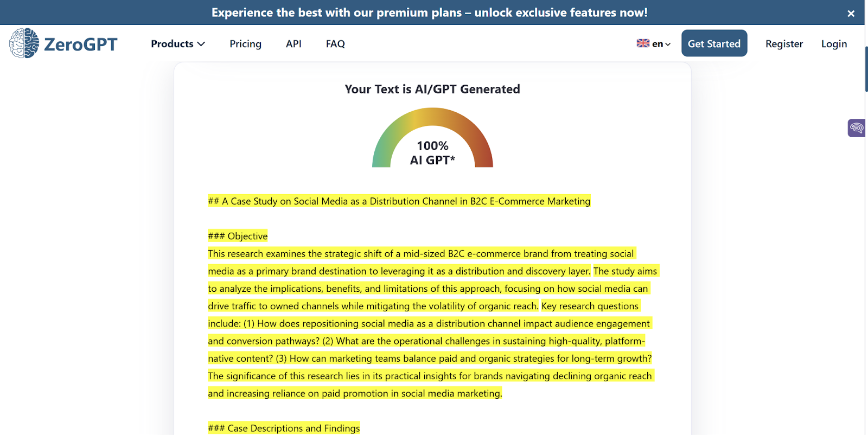Open the purple floating chat widget

pyautogui.click(x=857, y=128)
